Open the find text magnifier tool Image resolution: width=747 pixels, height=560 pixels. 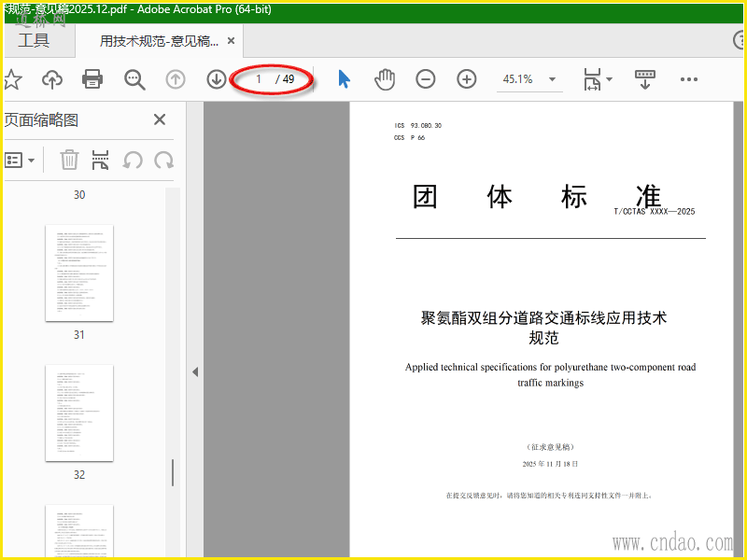point(134,79)
